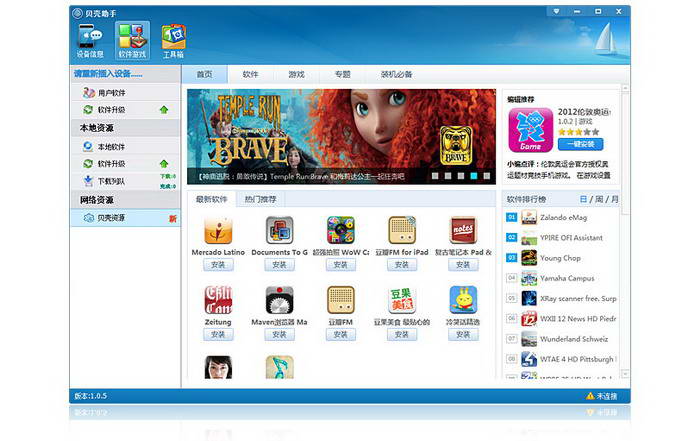This screenshot has height=441, width=700.
Task: Click the Zalando eMag ranking icon
Action: (529, 217)
